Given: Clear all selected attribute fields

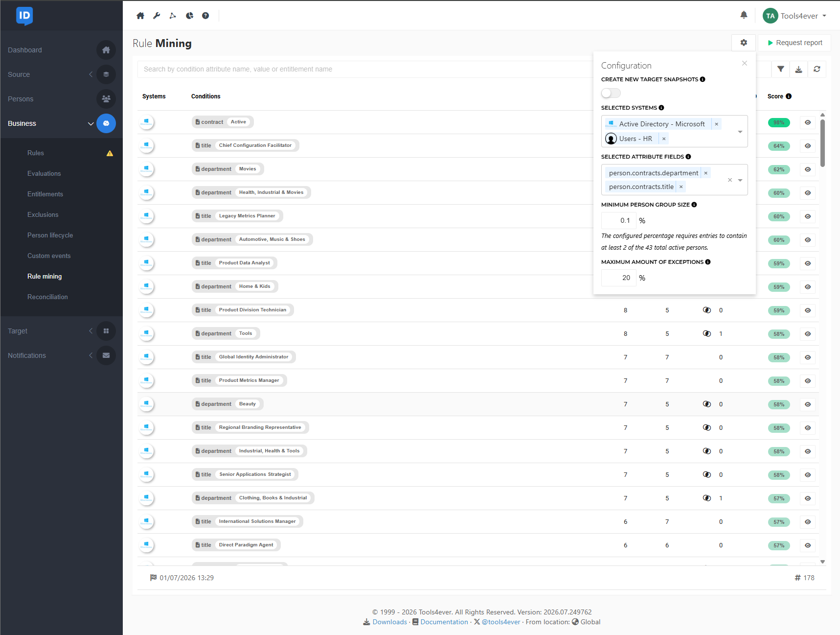Looking at the screenshot, I should pos(729,180).
